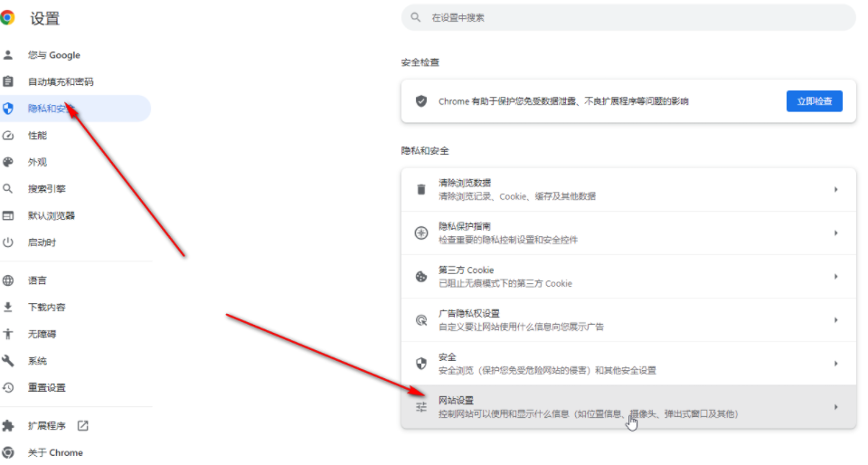Click the 在设置中搜索 search field
This screenshot has width=868, height=465.
(628, 18)
